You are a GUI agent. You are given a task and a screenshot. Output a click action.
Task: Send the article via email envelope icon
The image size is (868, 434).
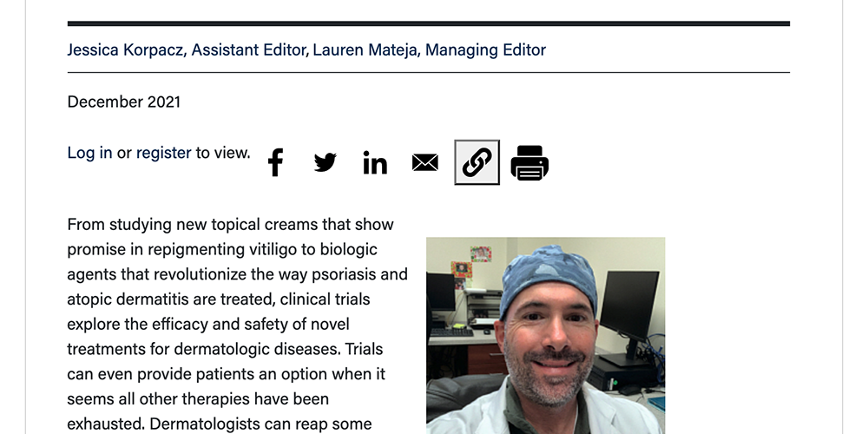[425, 163]
